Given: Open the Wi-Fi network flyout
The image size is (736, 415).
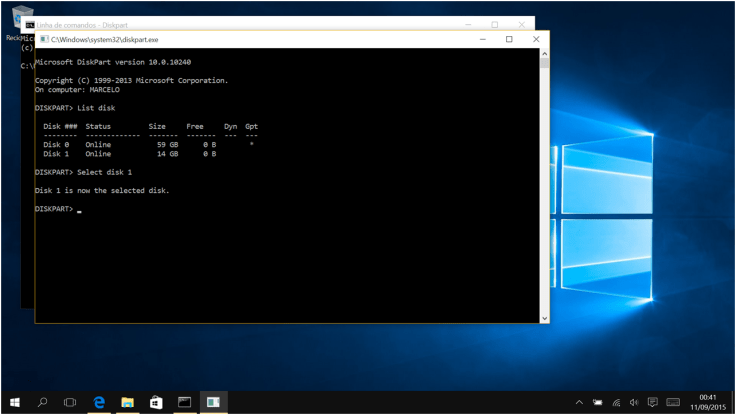Looking at the screenshot, I should coord(616,402).
